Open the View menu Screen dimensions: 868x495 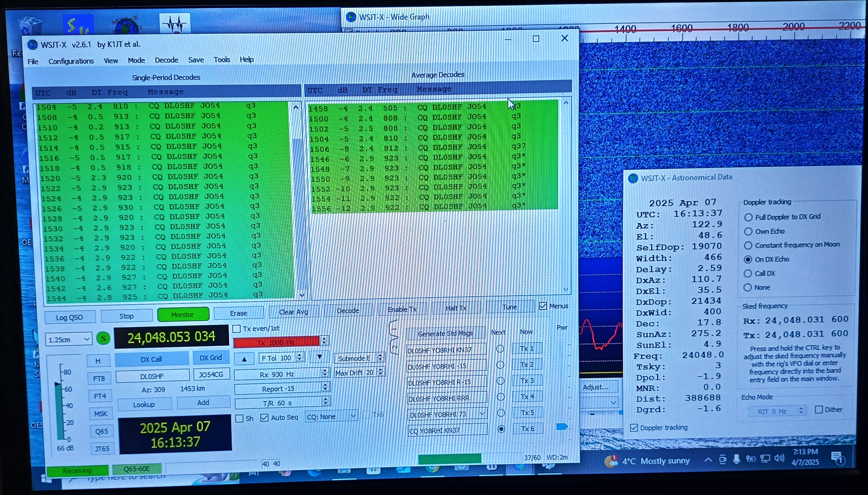click(x=111, y=61)
